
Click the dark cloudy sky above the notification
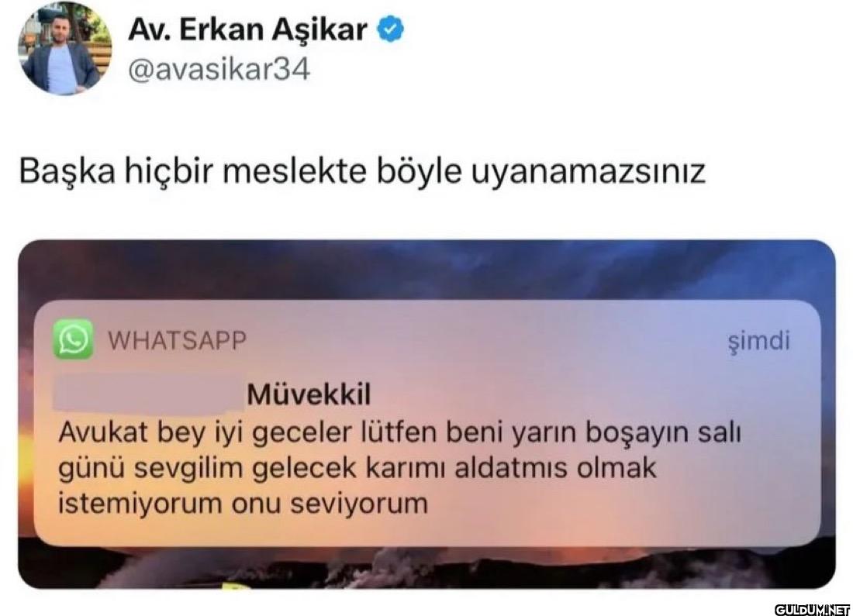click(427, 269)
